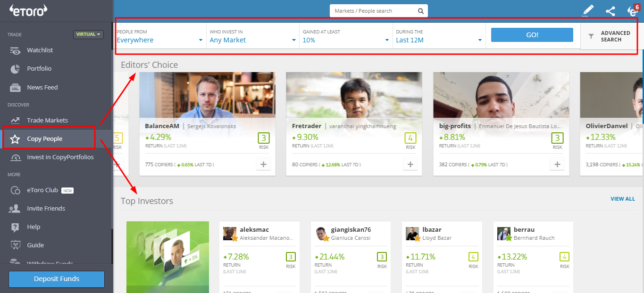Click the Editors' Choice heading

pyautogui.click(x=150, y=65)
